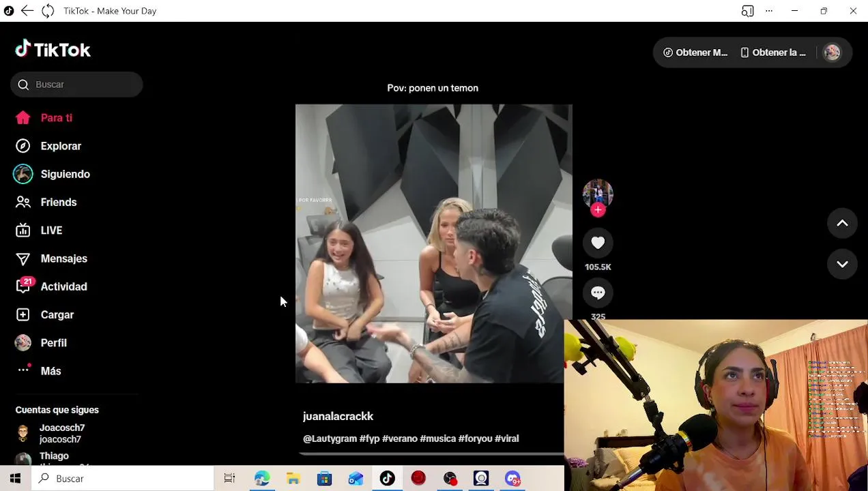Open the creator's avatar beside the video

598,194
